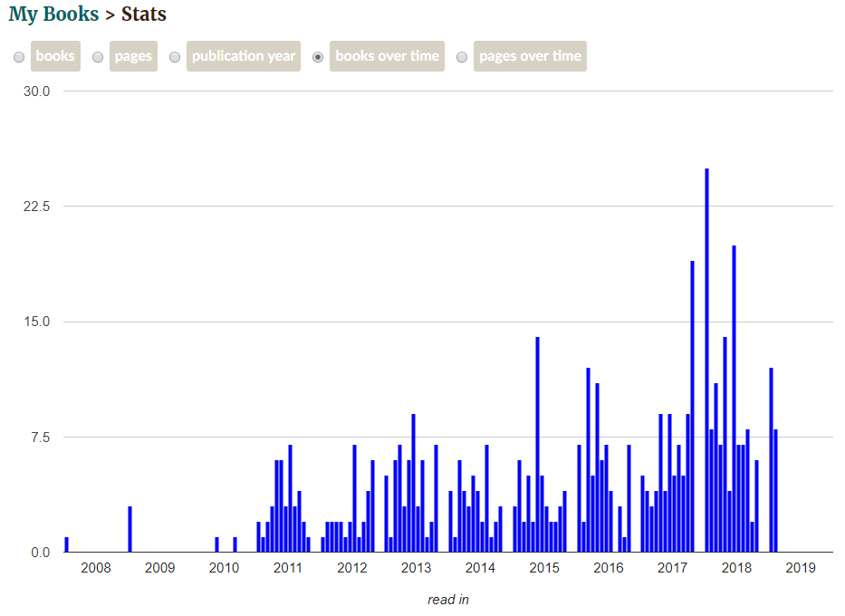Screen dimensions: 845x616
Task: Click the last bar before 2019
Action: pyautogui.click(x=776, y=490)
